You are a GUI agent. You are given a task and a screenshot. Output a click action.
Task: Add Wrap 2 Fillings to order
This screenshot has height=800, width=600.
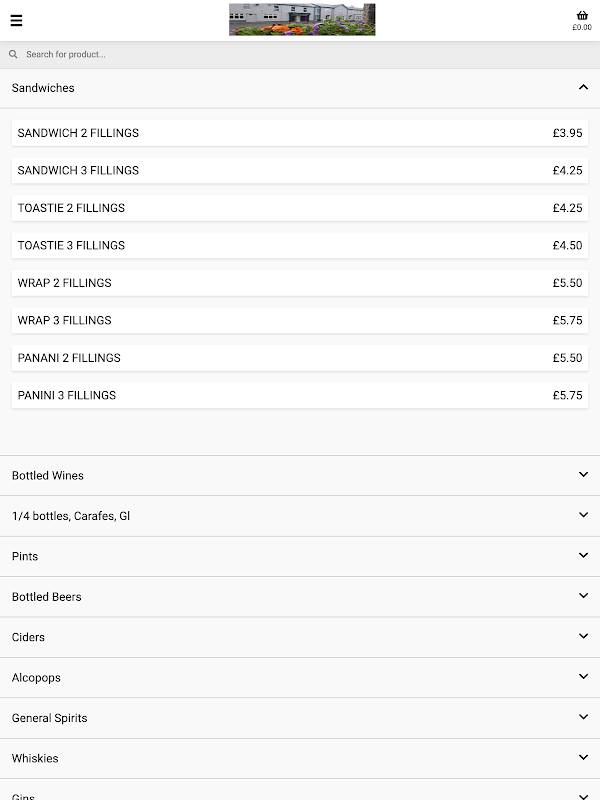(x=299, y=283)
